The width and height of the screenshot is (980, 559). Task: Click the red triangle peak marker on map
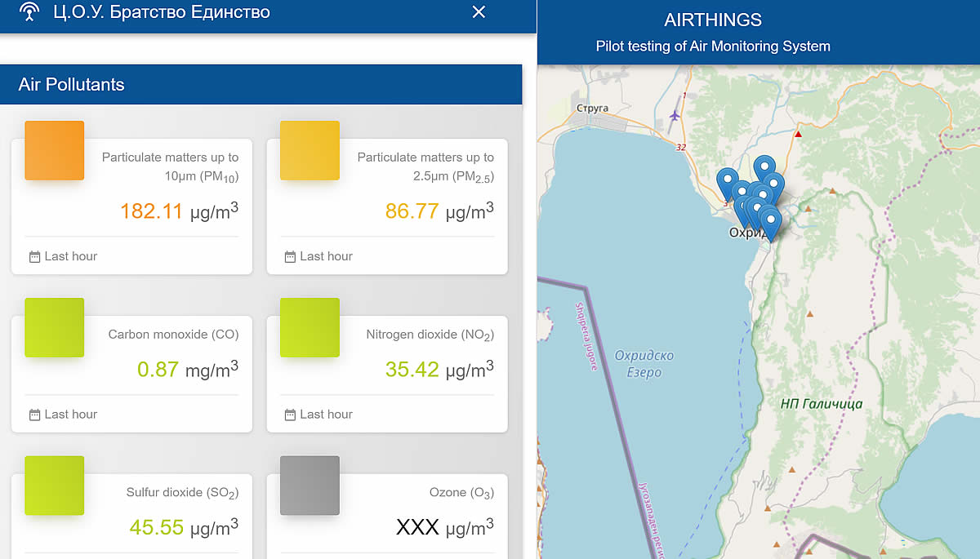[x=799, y=133]
